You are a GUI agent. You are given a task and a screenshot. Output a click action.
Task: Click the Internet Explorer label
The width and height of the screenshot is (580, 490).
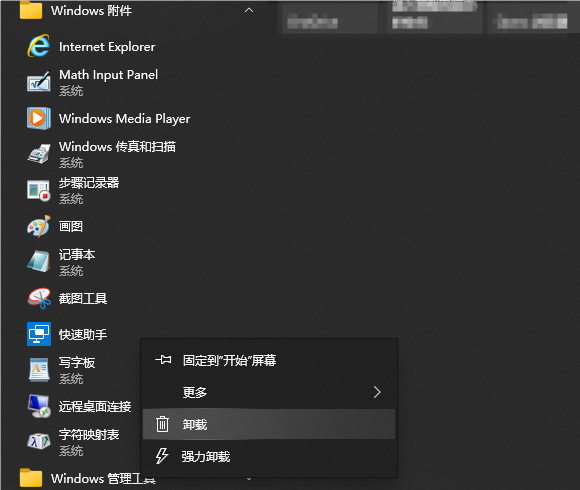(x=107, y=47)
